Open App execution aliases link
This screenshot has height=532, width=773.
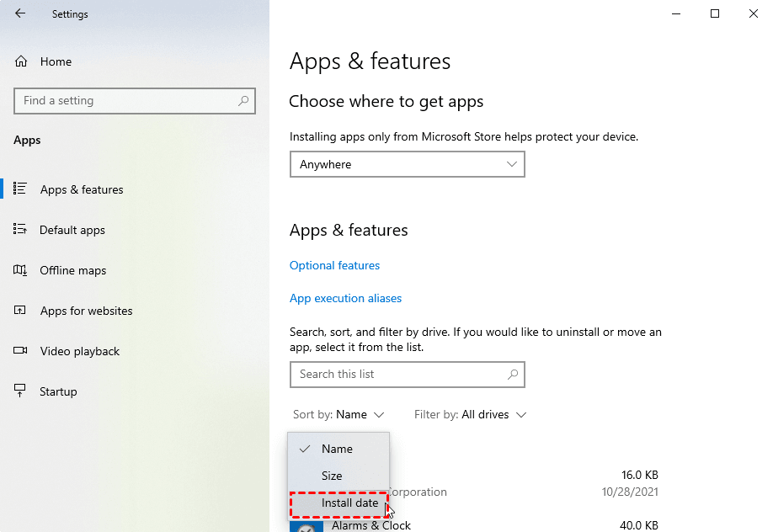(x=345, y=298)
